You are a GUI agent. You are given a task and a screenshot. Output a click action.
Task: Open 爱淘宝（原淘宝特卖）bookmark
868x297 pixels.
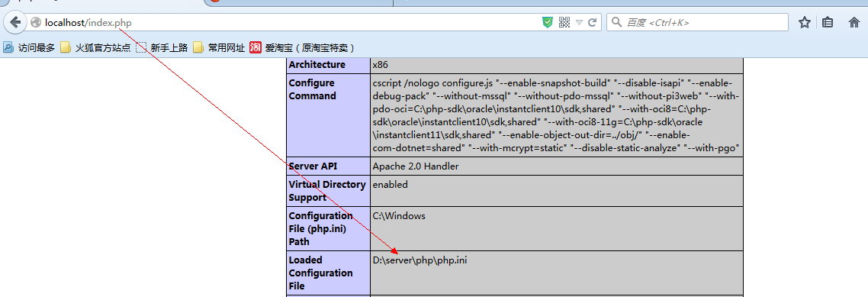[x=302, y=47]
